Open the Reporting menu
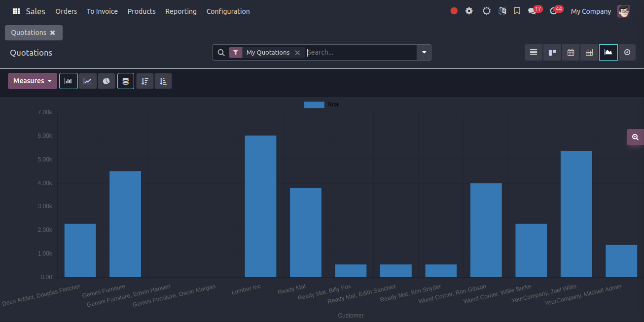 [x=181, y=11]
